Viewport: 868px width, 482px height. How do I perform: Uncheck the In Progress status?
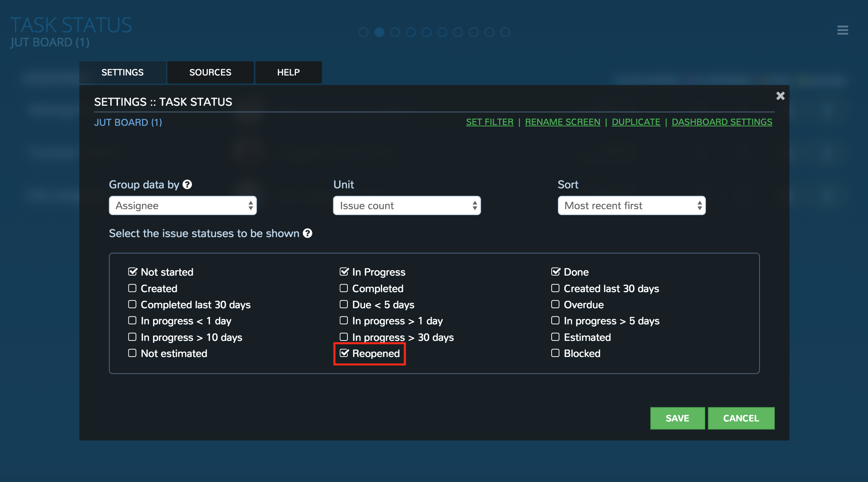pos(344,272)
